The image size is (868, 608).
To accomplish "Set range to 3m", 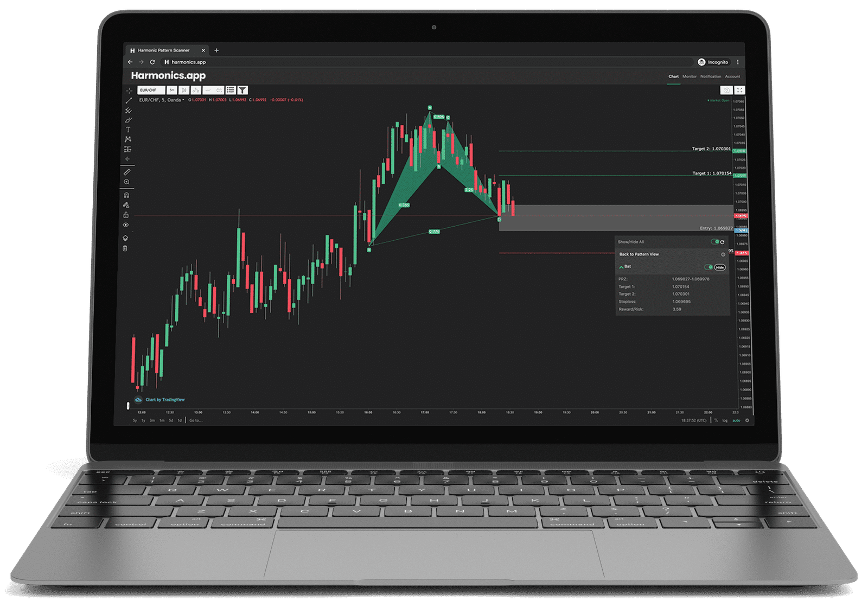I will [152, 420].
